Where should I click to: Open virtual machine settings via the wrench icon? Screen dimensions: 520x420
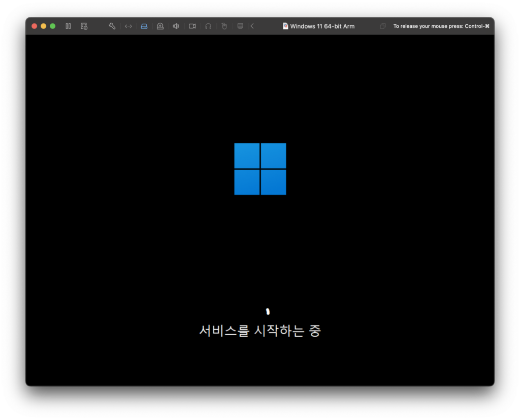pos(112,26)
